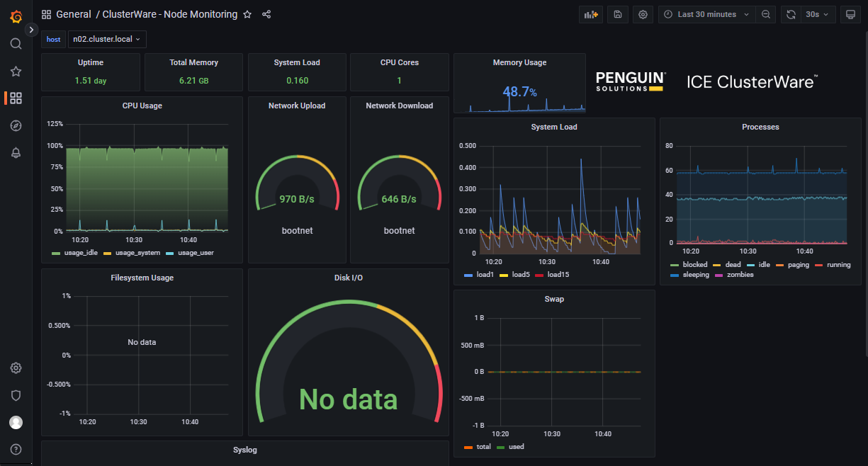Refresh the dashboard using the refresh icon

click(790, 14)
